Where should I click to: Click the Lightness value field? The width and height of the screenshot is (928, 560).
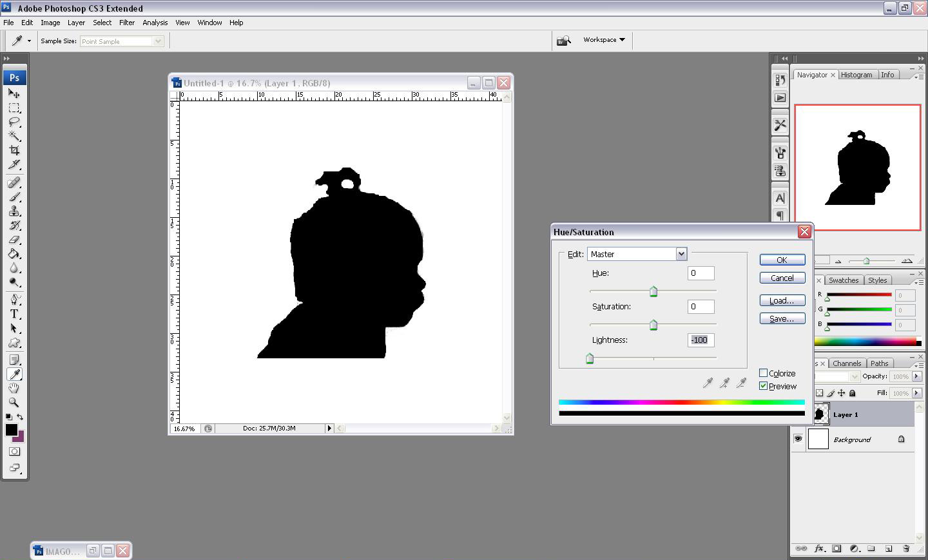pos(701,340)
